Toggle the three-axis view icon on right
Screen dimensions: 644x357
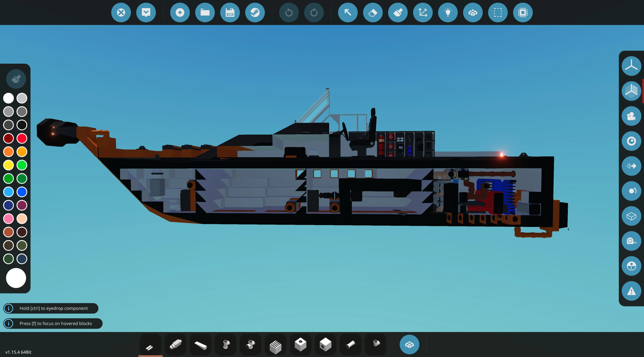(x=631, y=66)
